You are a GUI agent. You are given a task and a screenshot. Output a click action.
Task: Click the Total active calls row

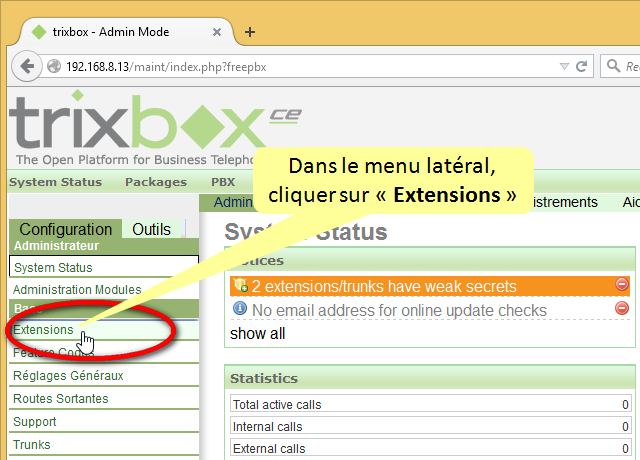[x=431, y=404]
